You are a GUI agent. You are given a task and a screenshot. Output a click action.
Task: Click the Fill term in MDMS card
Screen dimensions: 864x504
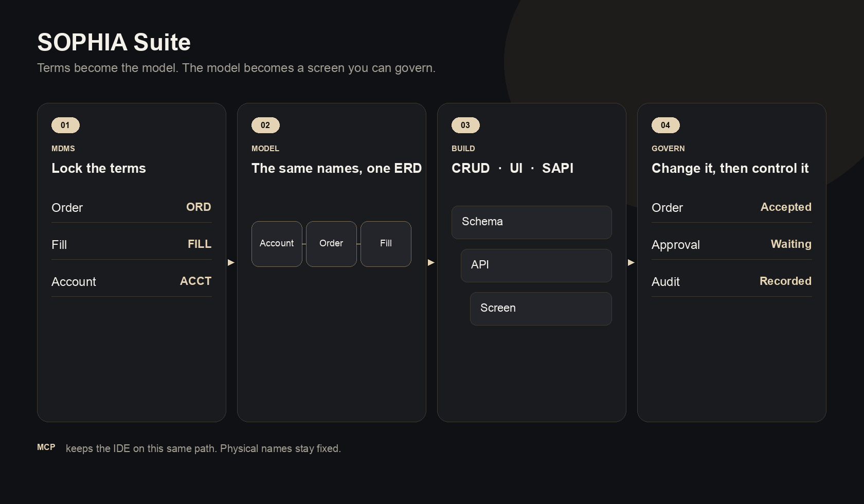pos(59,245)
